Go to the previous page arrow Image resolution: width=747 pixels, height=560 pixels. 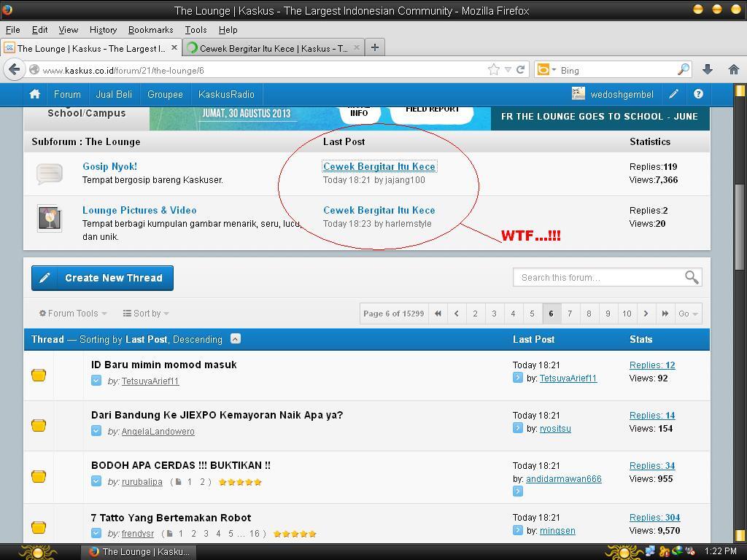click(457, 314)
